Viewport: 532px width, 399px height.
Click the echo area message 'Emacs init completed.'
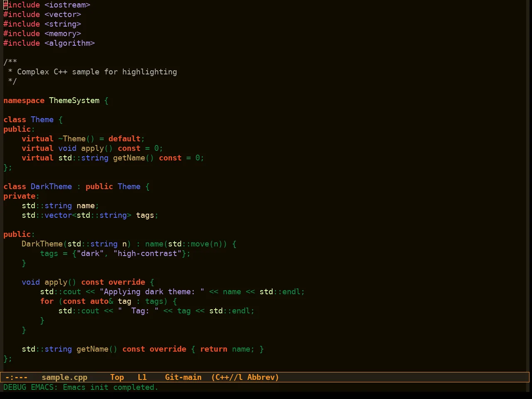point(111,387)
